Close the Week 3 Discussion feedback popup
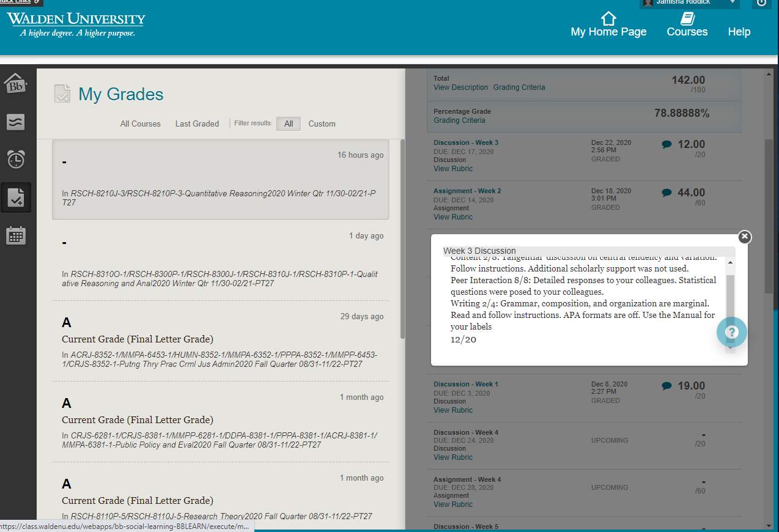Screen dimensions: 779x532 coord(744,237)
